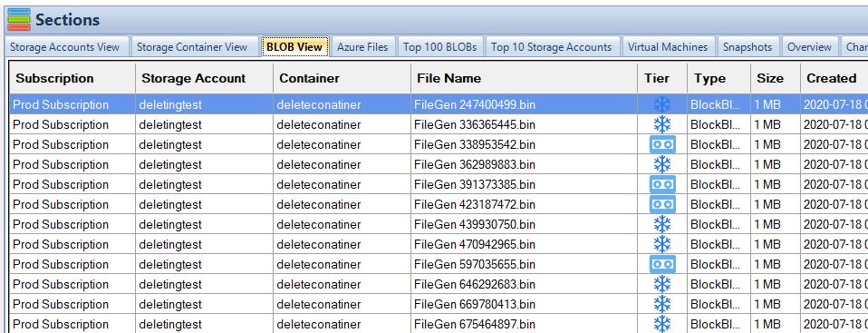868x333 pixels.
Task: Sort by the Created column header
Action: [x=834, y=79]
